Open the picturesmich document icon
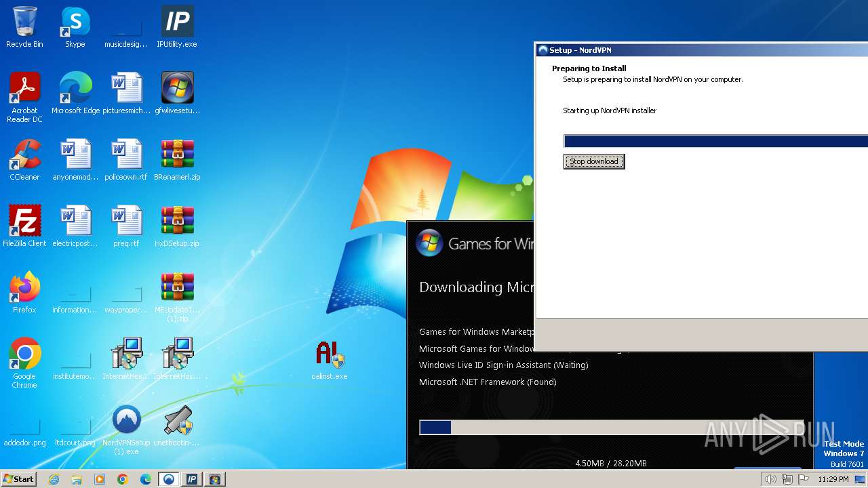 (126, 94)
